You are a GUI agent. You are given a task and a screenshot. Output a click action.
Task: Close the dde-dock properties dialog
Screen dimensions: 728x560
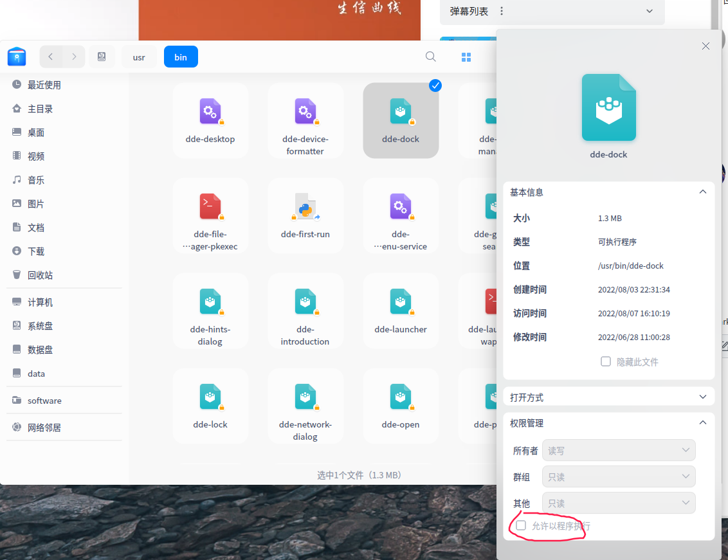(x=705, y=46)
